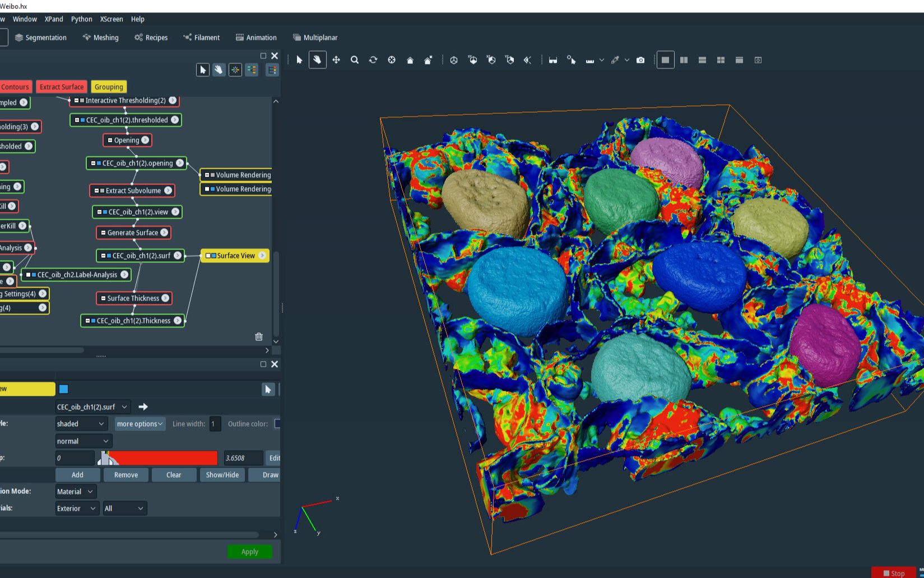Open the Python menu
This screenshot has height=578, width=924.
click(81, 19)
